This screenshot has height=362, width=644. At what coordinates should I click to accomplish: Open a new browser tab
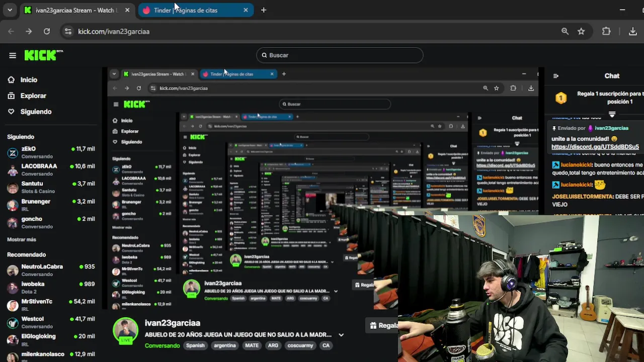(x=263, y=10)
